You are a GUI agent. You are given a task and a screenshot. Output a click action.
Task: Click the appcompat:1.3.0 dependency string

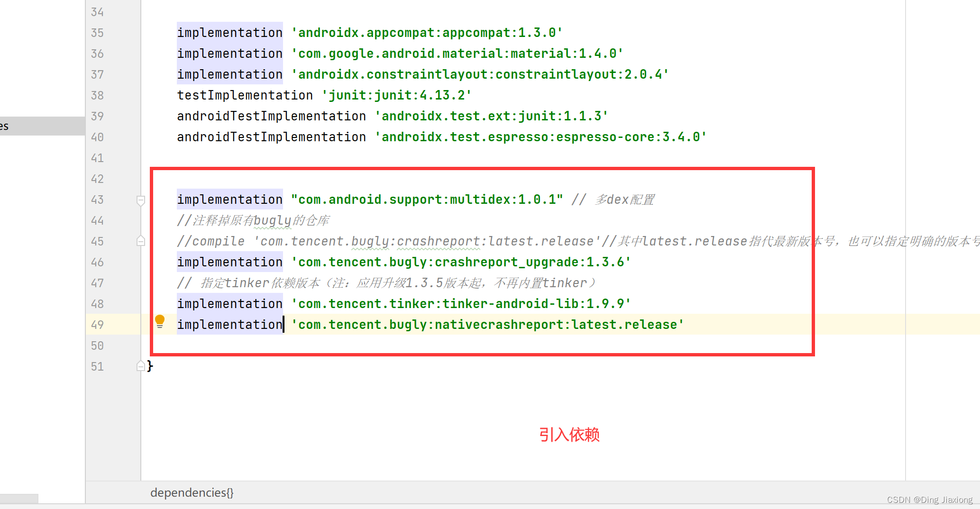click(427, 33)
